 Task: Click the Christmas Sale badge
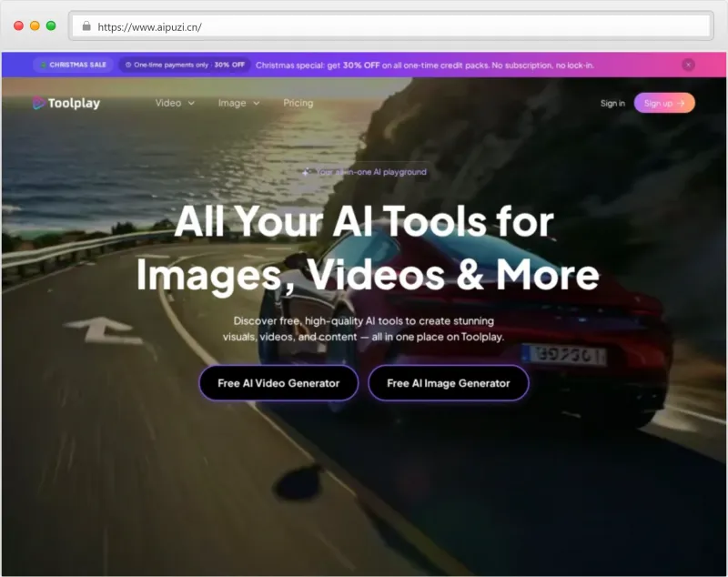point(73,65)
